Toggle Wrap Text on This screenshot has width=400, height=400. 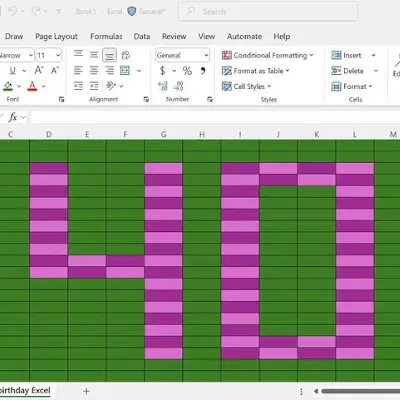126,55
